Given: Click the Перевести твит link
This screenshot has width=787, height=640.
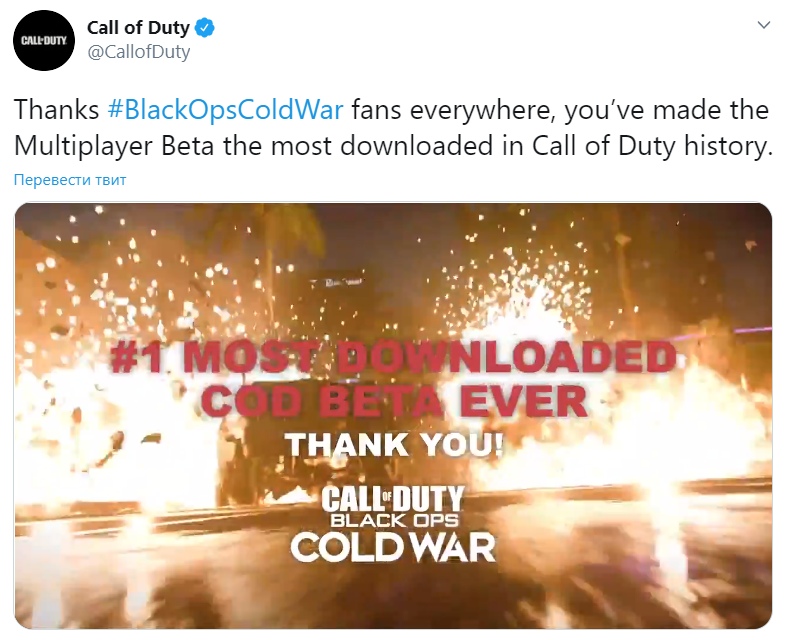Looking at the screenshot, I should click(x=70, y=180).
